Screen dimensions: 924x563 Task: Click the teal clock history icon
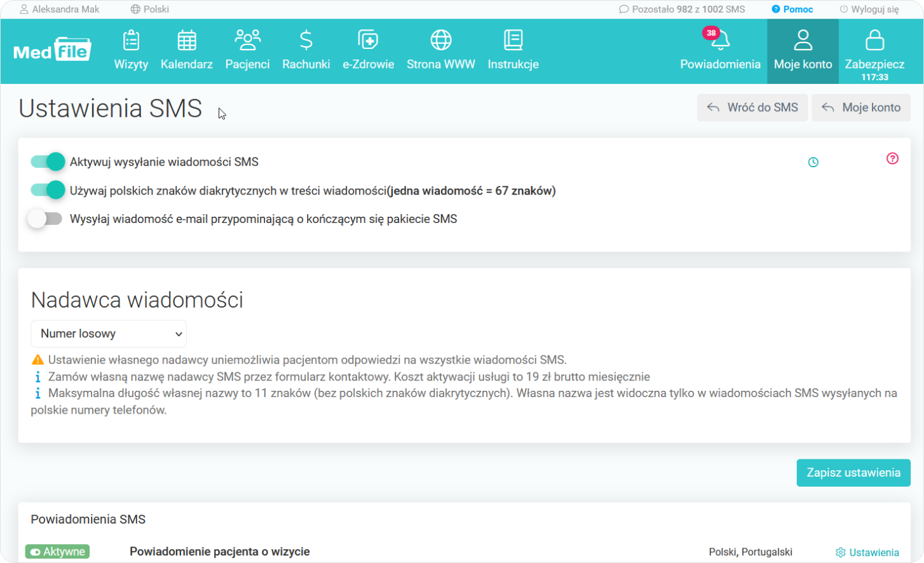pyautogui.click(x=813, y=163)
